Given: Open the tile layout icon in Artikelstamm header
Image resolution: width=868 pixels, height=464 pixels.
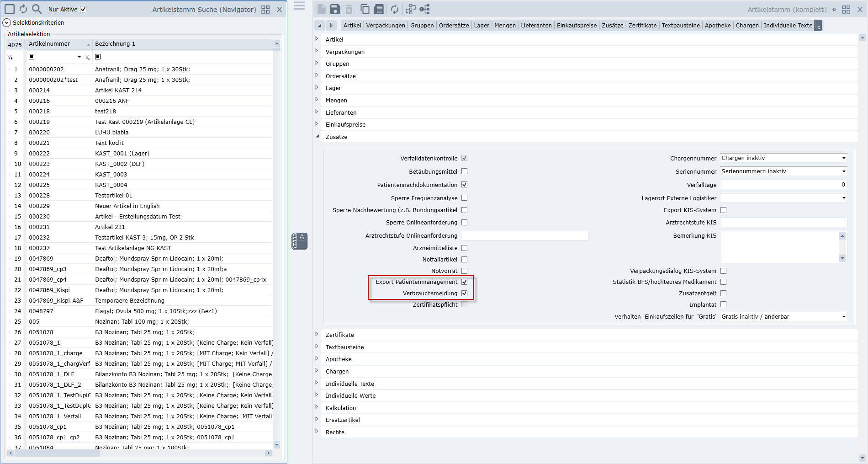Looking at the screenshot, I should point(846,10).
